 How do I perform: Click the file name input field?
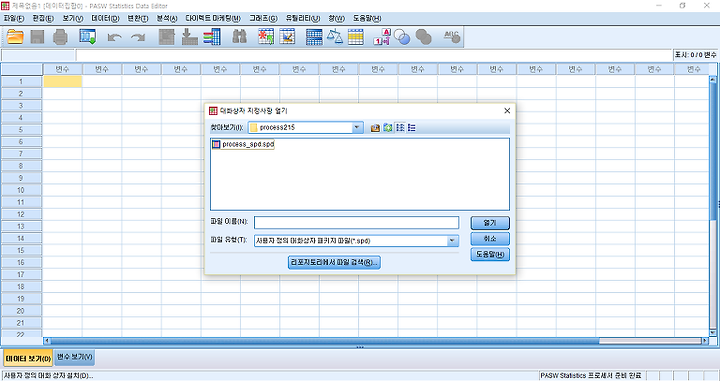[356, 223]
